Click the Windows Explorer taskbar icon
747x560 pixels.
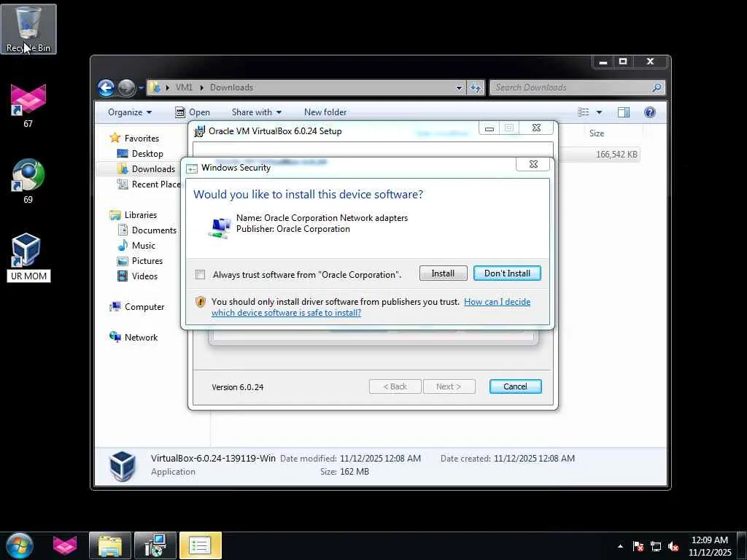(110, 545)
